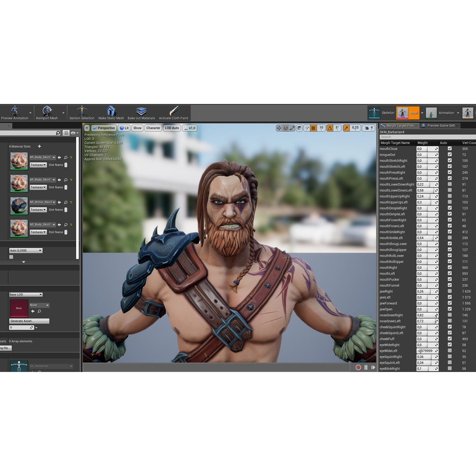The width and height of the screenshot is (476, 476).
Task: Click the LOD Auto button
Action: pyautogui.click(x=172, y=128)
